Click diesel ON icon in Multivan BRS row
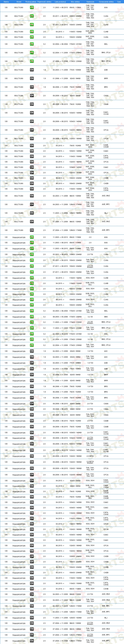 click(x=32, y=87)
